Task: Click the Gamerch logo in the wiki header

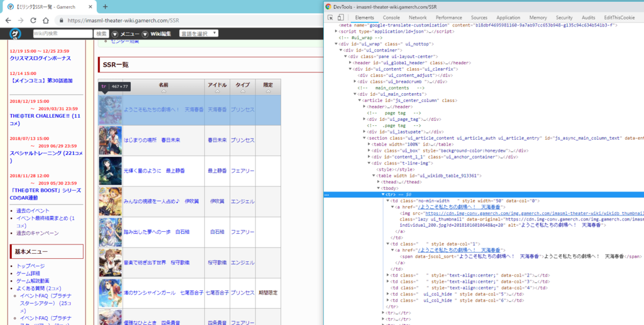Action: click(16, 34)
